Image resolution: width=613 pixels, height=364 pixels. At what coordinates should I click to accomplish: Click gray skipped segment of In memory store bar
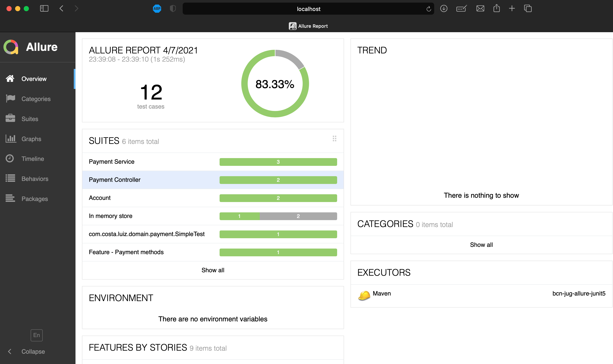pos(298,216)
